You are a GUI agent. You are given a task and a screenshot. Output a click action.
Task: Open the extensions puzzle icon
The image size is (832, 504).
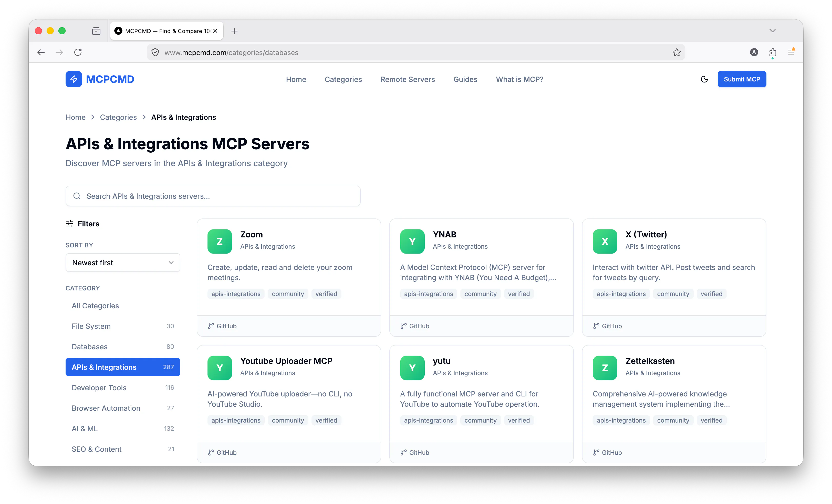[x=773, y=52]
